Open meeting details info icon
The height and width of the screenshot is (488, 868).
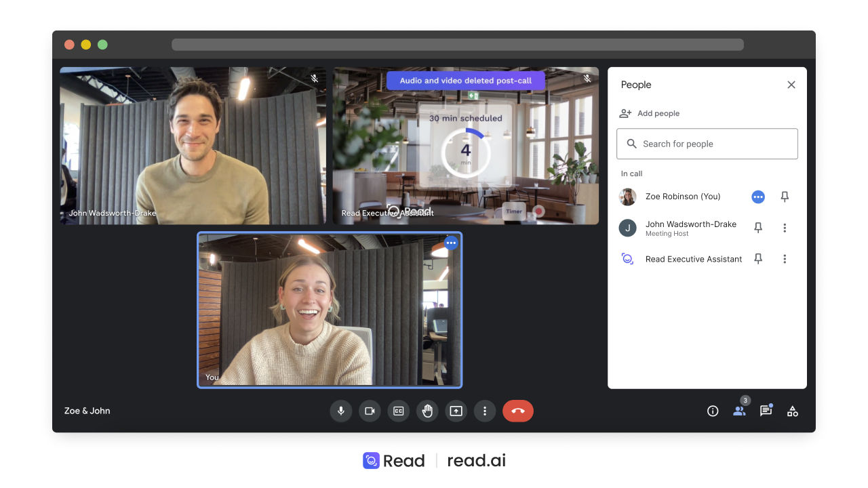[713, 411]
